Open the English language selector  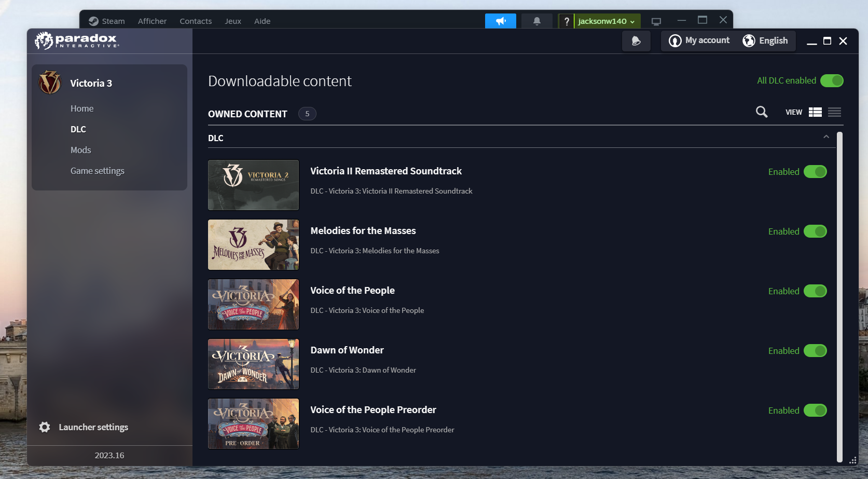(765, 40)
